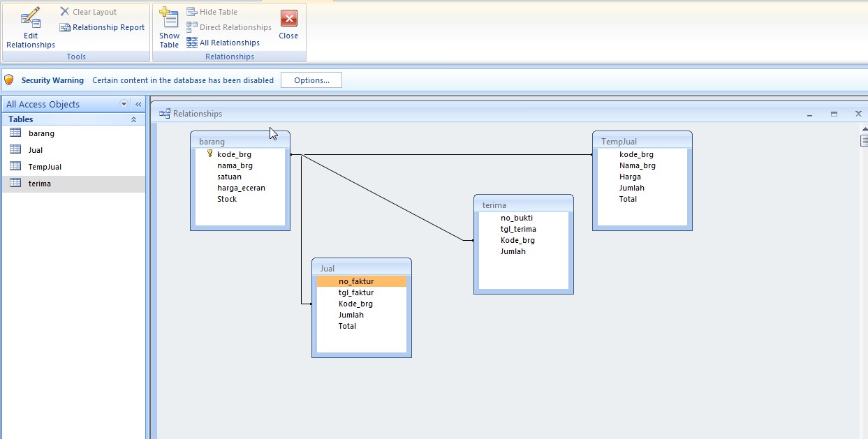868x439 pixels.
Task: Click the primary key icon beside kode_brg
Action: [209, 154]
